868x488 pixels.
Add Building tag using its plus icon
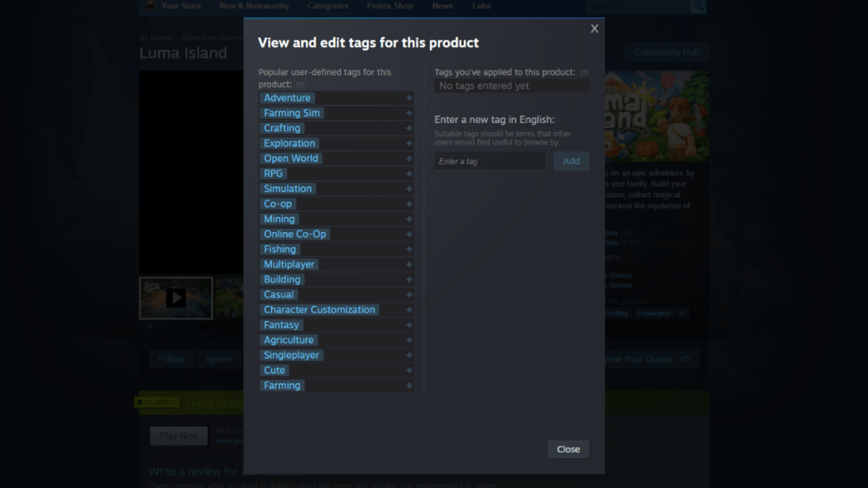[x=409, y=280]
